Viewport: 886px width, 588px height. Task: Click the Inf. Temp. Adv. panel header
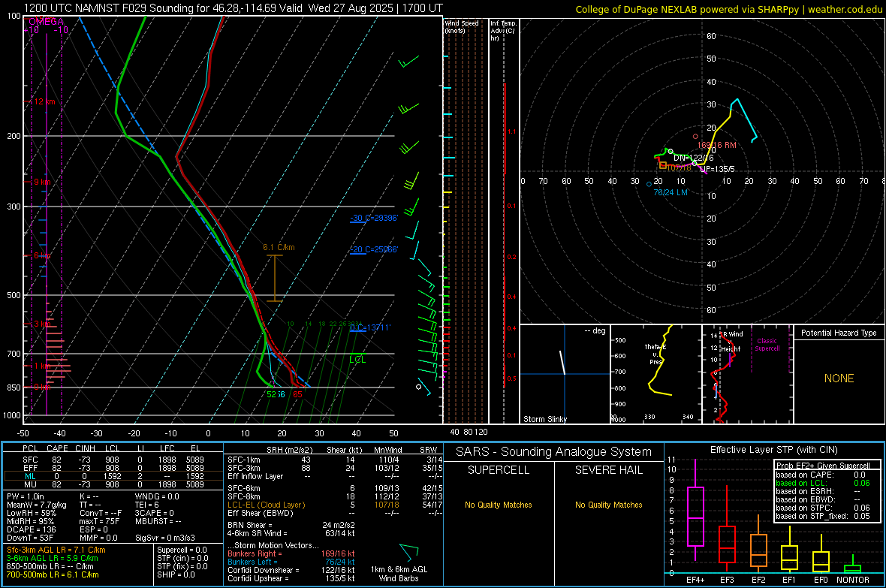[504, 31]
